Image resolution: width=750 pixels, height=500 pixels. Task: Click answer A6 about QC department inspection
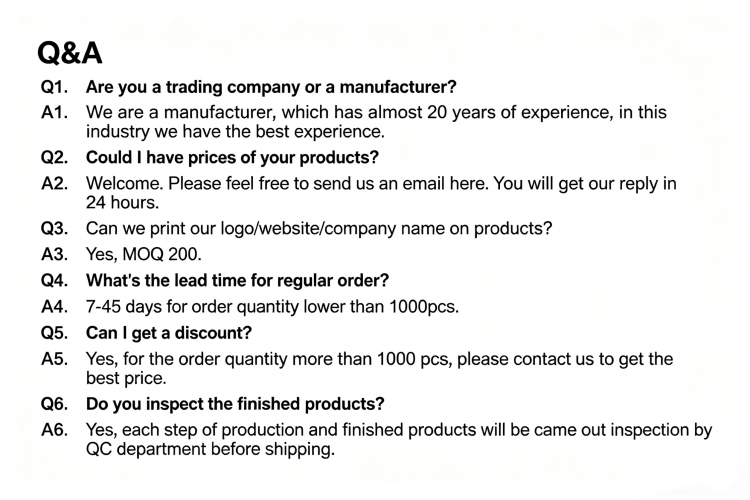click(x=399, y=439)
